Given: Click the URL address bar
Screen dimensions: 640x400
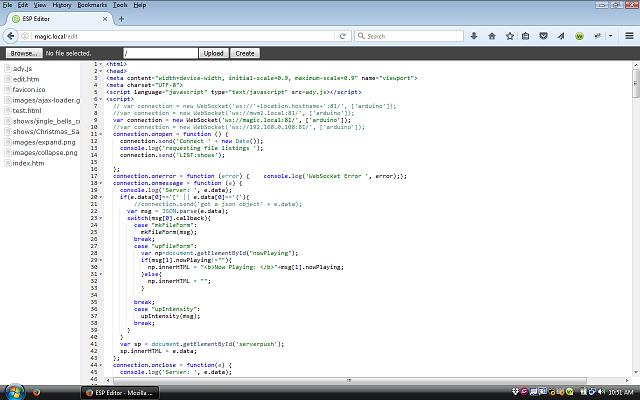Looking at the screenshot, I should pyautogui.click(x=182, y=36).
